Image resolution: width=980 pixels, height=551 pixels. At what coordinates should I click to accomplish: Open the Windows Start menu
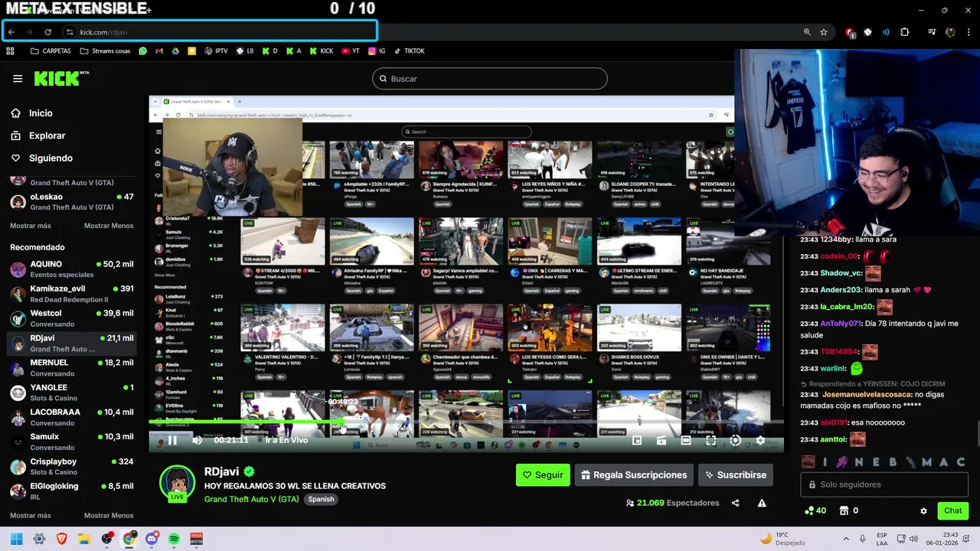[16, 539]
